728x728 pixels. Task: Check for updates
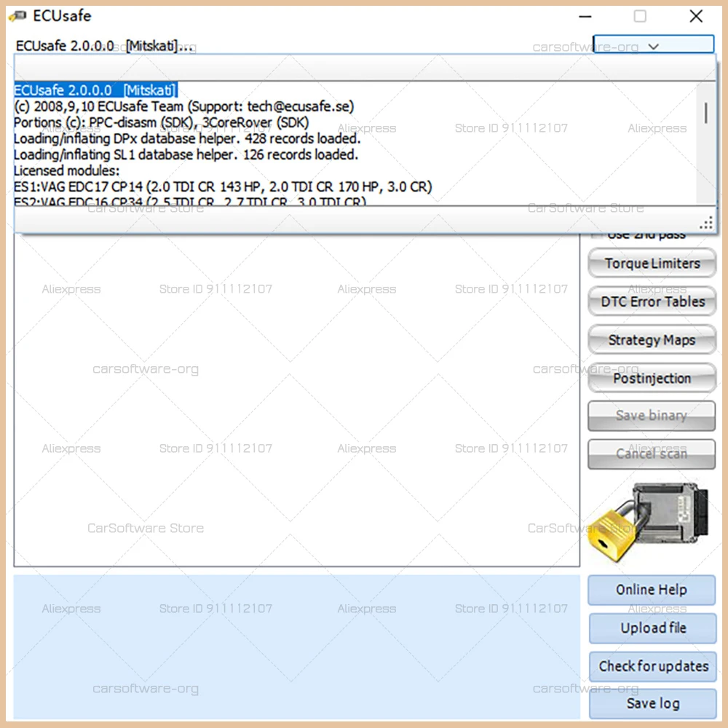(x=653, y=666)
